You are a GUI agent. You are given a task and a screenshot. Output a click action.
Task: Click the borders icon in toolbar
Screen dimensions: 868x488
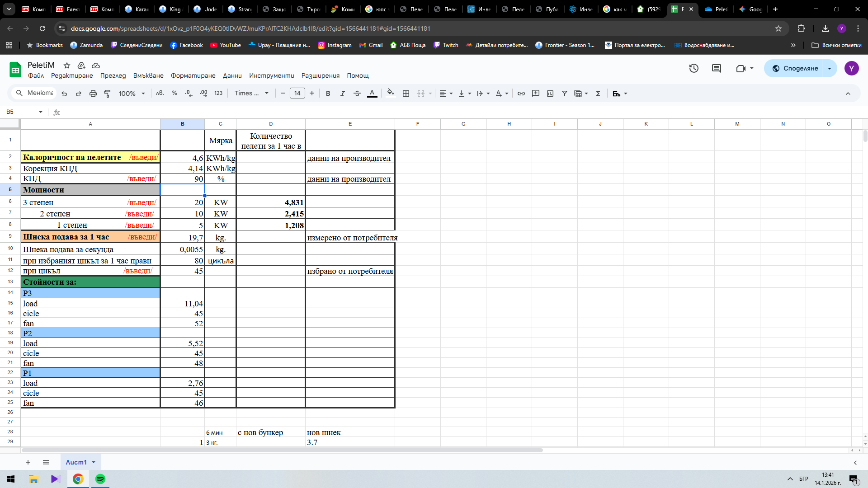406,94
